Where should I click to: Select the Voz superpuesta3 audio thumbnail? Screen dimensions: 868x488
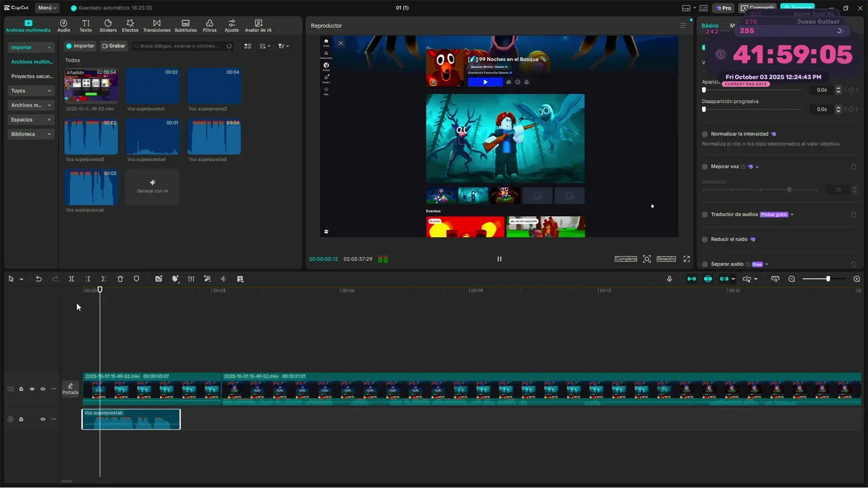[91, 137]
